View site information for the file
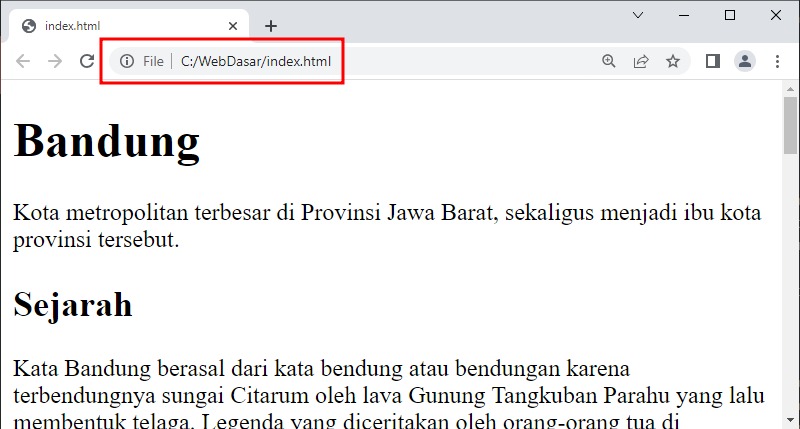This screenshot has height=429, width=800. 127,62
